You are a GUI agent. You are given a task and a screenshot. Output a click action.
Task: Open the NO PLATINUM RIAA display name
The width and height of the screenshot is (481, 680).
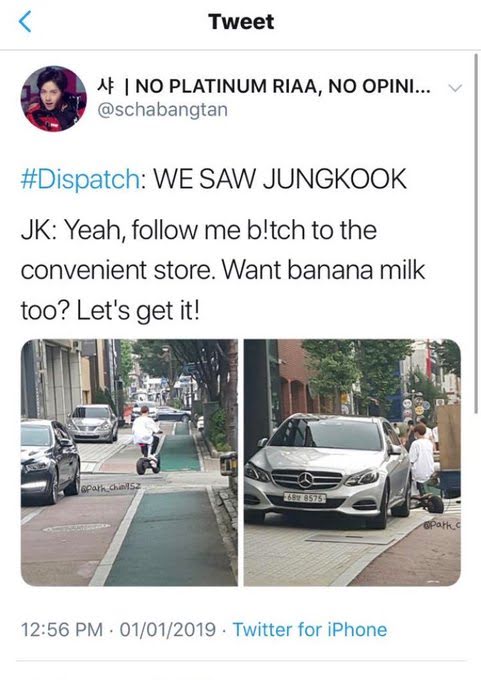tap(264, 86)
